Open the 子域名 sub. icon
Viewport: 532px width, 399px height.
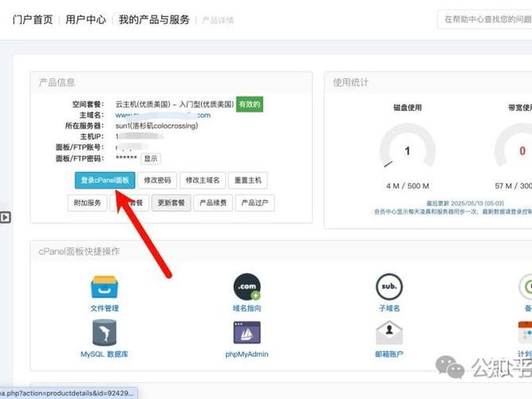pyautogui.click(x=389, y=287)
